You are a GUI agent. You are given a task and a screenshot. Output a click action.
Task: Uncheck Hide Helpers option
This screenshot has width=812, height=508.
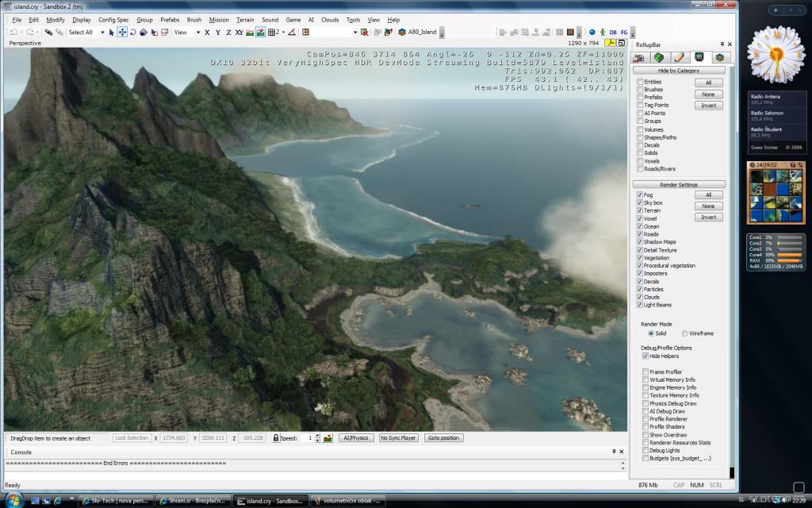pyautogui.click(x=645, y=356)
